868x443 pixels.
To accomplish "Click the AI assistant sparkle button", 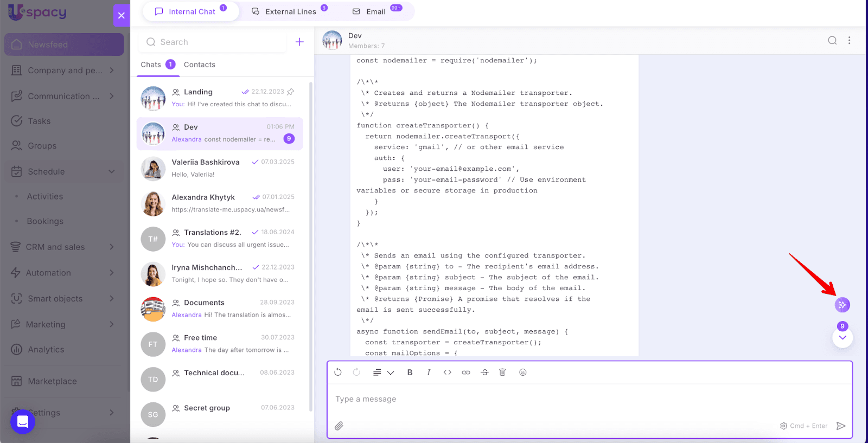I will tap(842, 305).
